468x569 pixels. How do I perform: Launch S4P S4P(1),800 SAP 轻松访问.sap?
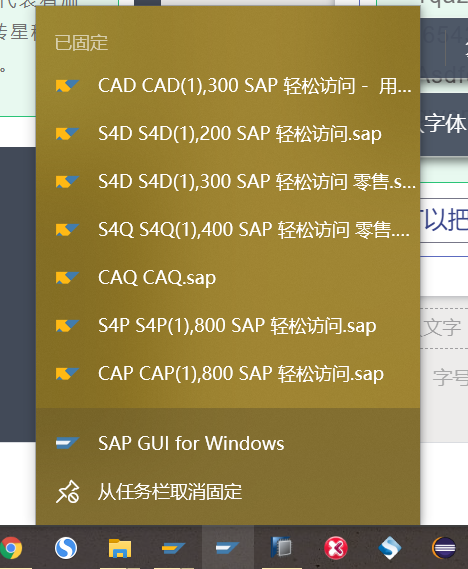point(228,326)
